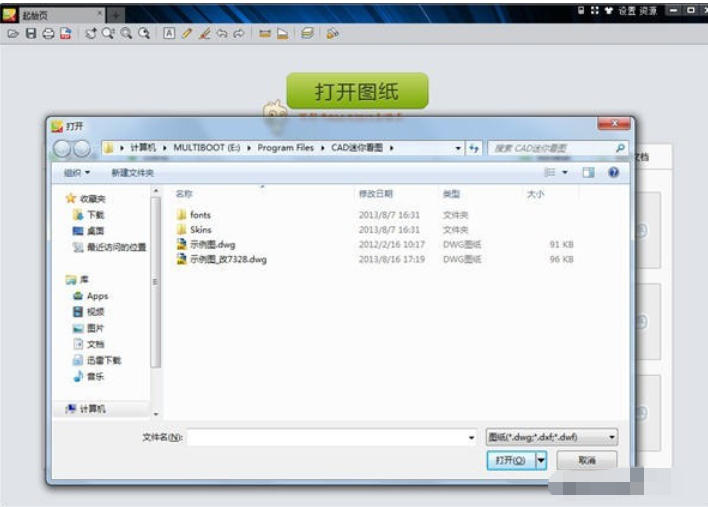The image size is (708, 507).
Task: Select 图片 library in navigation pane
Action: [88, 328]
